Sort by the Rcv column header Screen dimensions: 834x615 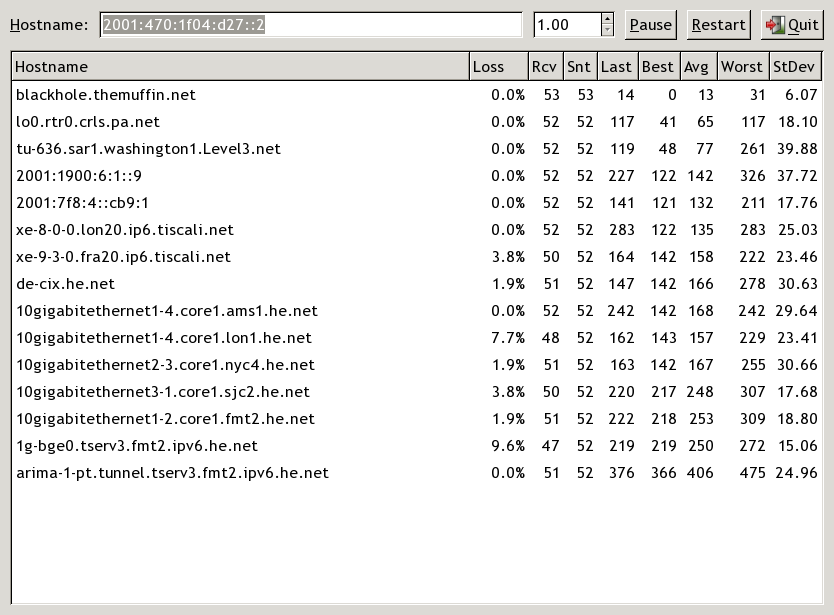tap(545, 67)
